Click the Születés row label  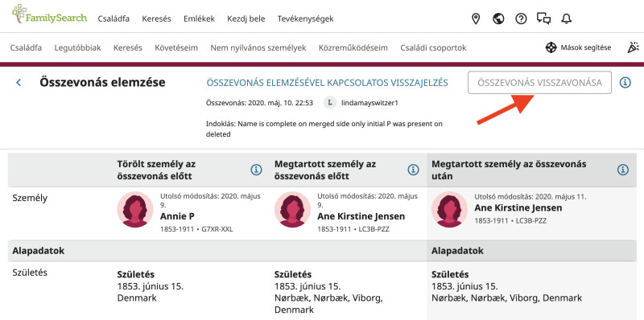(30, 273)
